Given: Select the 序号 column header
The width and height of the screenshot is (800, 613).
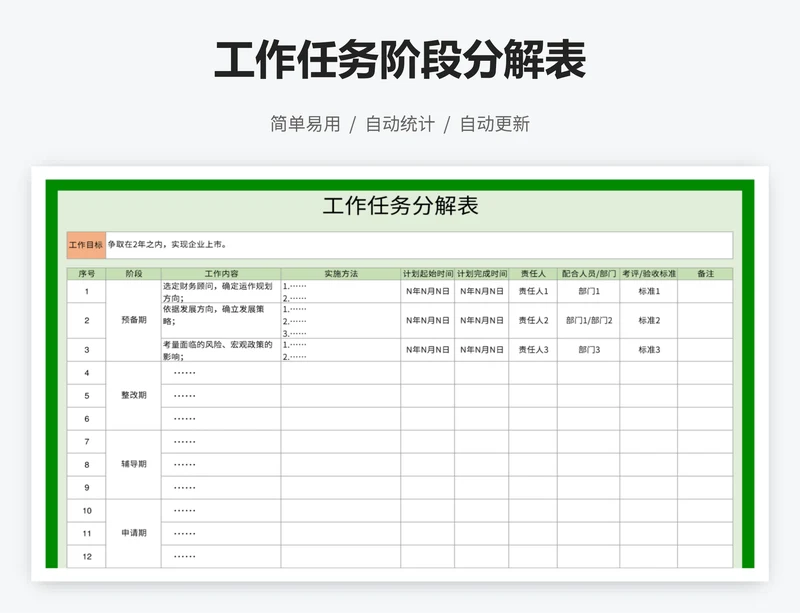Looking at the screenshot, I should coord(86,274).
